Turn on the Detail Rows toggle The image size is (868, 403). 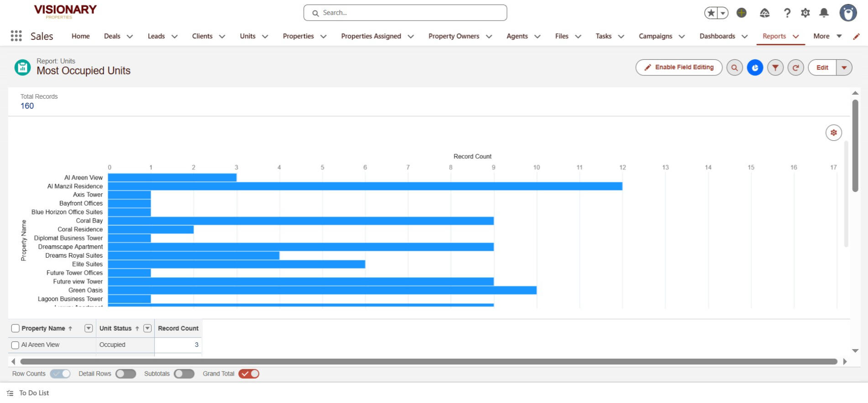[125, 374]
